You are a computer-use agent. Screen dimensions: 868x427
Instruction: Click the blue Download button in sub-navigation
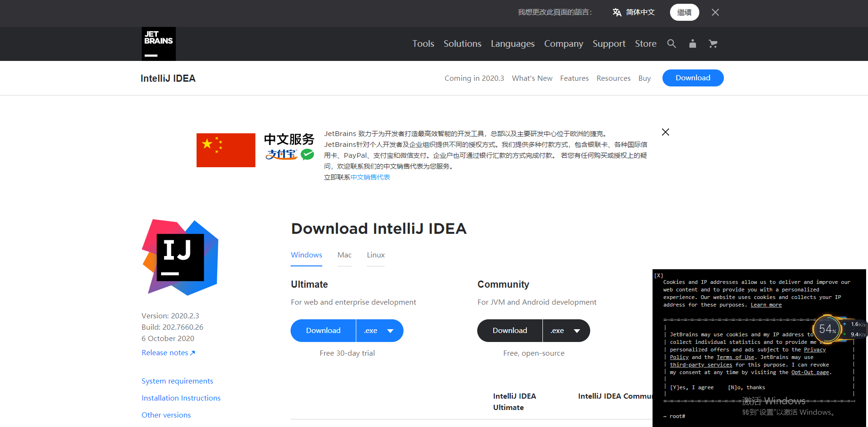(693, 78)
